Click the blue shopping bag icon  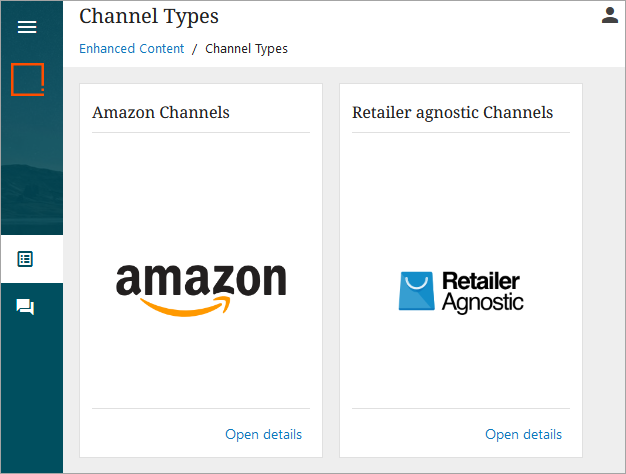coord(416,291)
